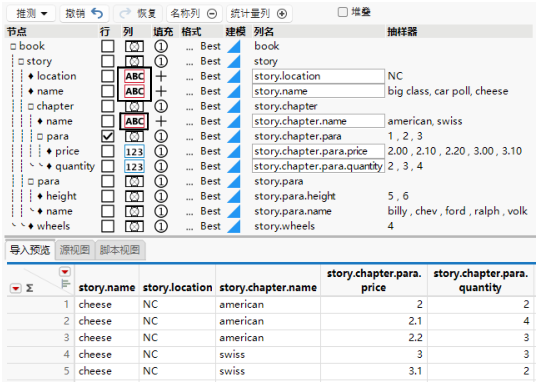Click the 恢复 redo button
This screenshot has height=384, width=538.
[x=138, y=13]
